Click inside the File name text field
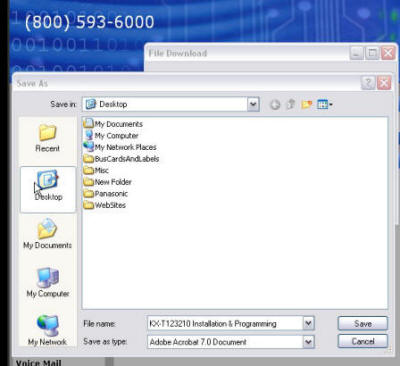 [x=225, y=323]
